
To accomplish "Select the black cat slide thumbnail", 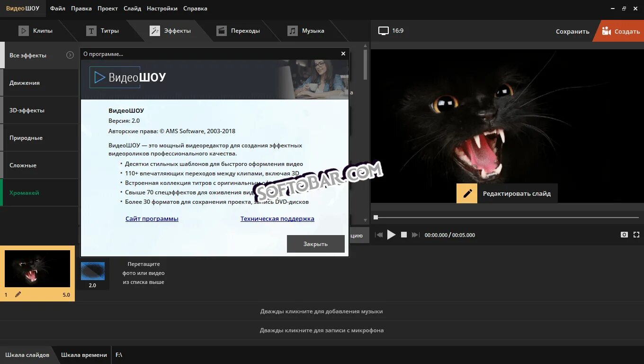I will [x=37, y=269].
